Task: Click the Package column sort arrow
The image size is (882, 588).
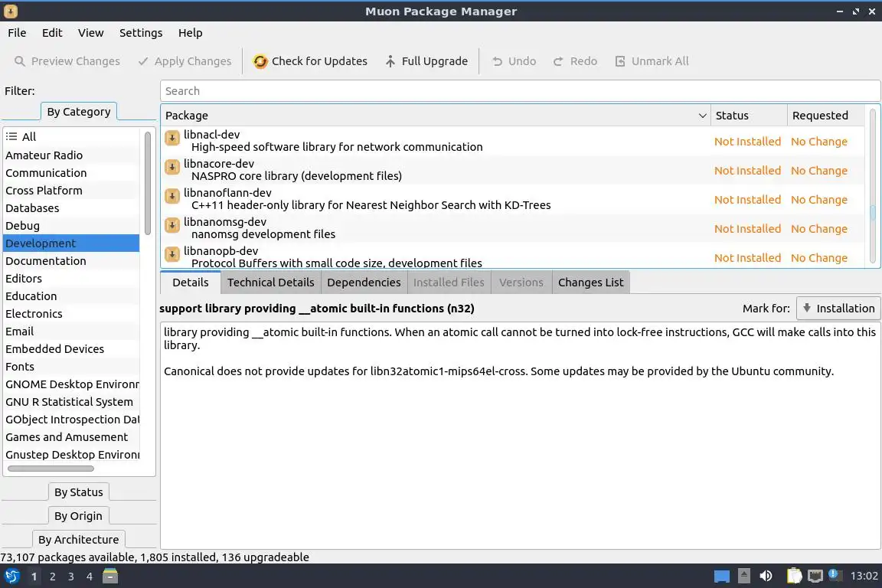Action: click(702, 116)
